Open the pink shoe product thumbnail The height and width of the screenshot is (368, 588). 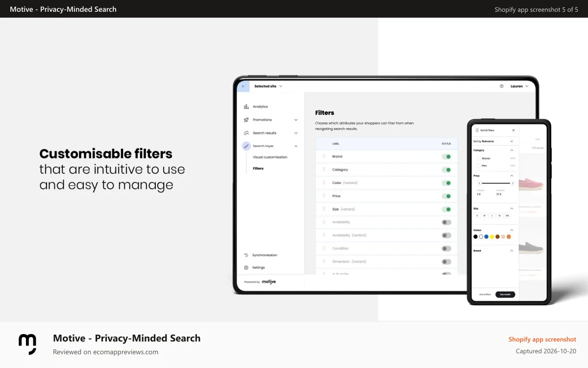pos(531,183)
